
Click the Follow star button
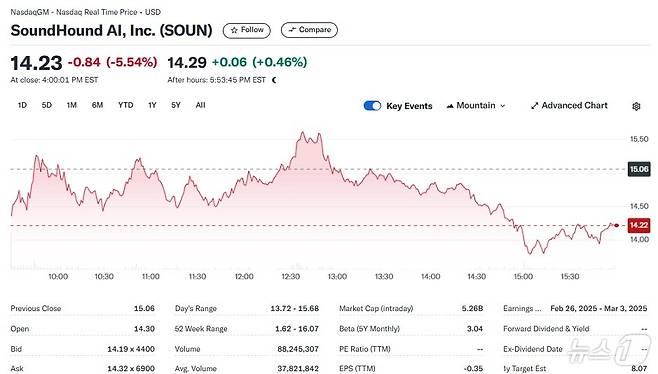[246, 30]
